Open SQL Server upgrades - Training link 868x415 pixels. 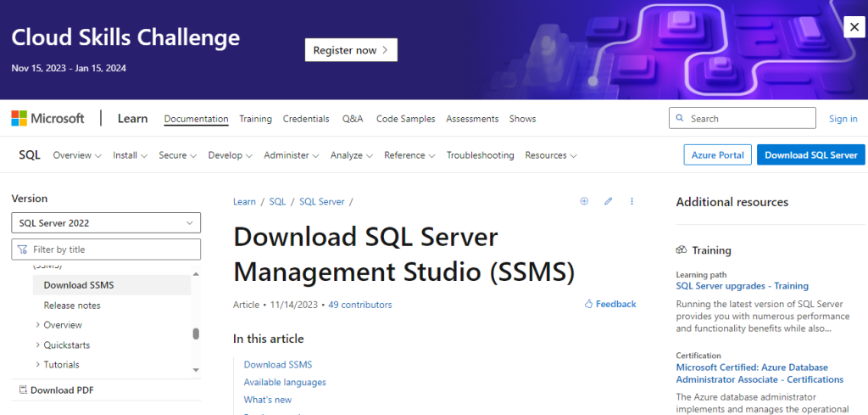click(x=743, y=286)
